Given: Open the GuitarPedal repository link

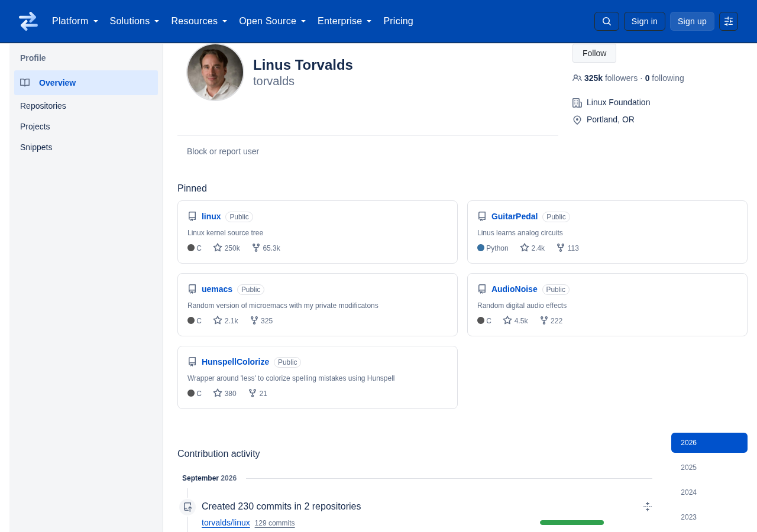Looking at the screenshot, I should click(515, 216).
